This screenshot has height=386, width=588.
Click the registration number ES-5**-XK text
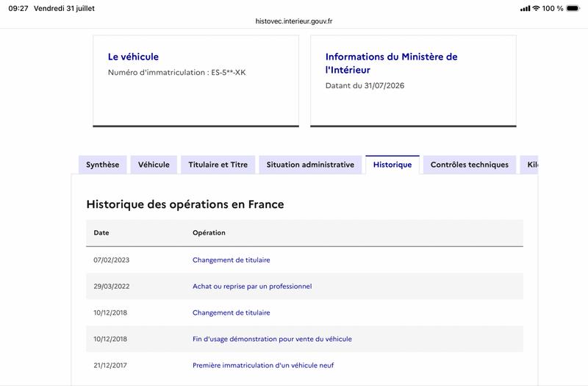(229, 72)
